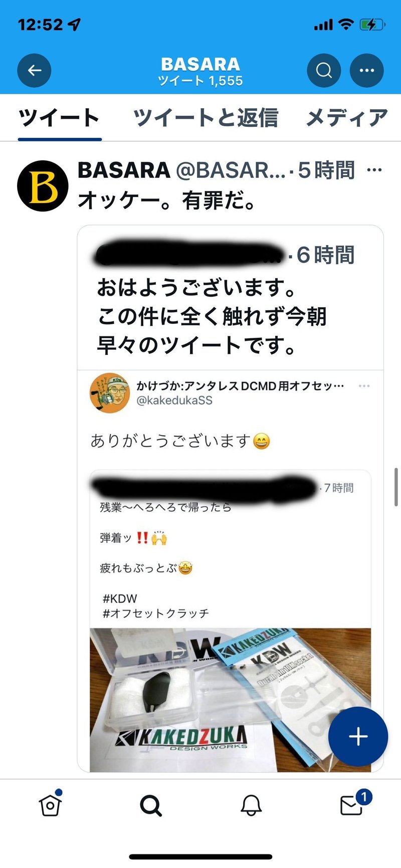Switch to the ツイート tab
This screenshot has width=401, height=868.
click(x=59, y=118)
